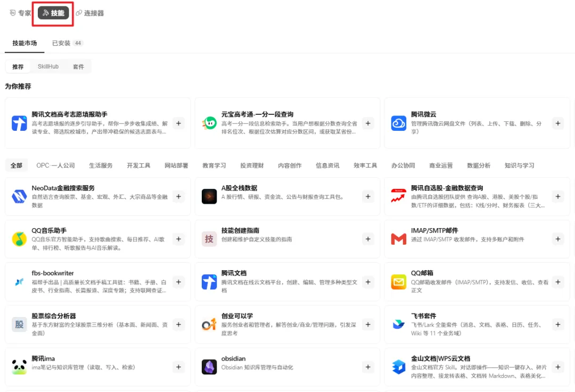Open the 飞书套件 skill title
The width and height of the screenshot is (575, 392).
click(424, 316)
